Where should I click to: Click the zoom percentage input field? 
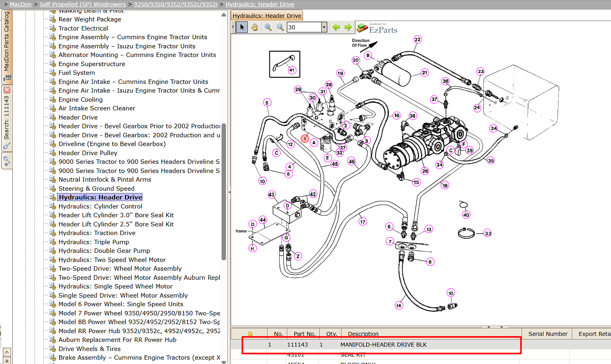pyautogui.click(x=304, y=27)
